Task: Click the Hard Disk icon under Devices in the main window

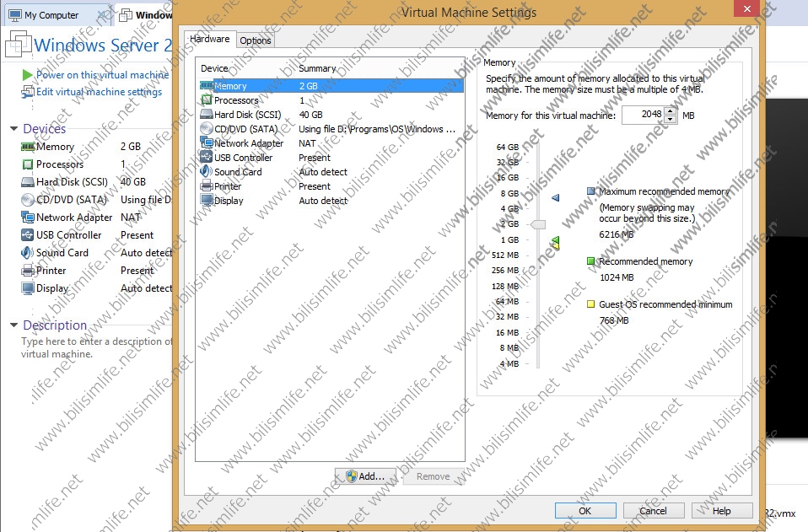Action: click(x=28, y=182)
